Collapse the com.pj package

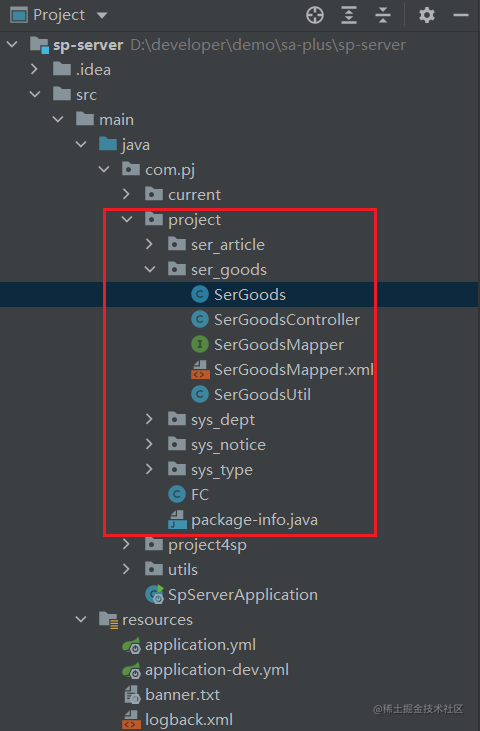tap(104, 169)
